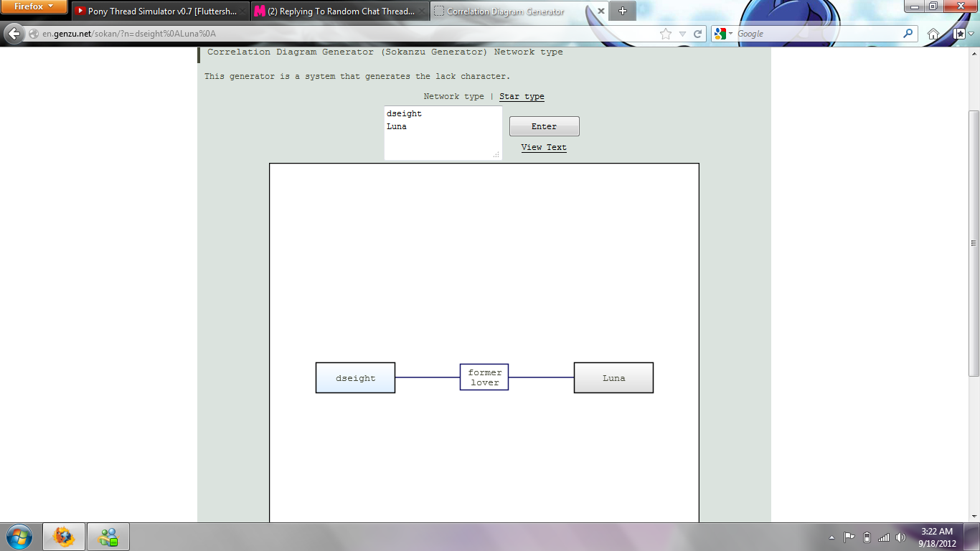Click the Google search input field

818,34
